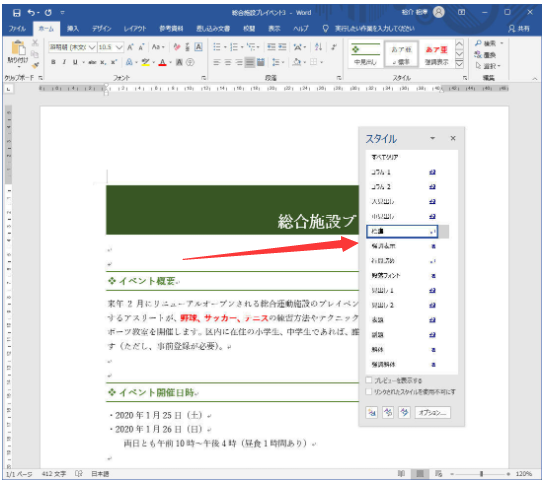This screenshot has height=481, width=546.
Task: Click the Style Inspector icon in Styles pane
Action: click(x=388, y=413)
